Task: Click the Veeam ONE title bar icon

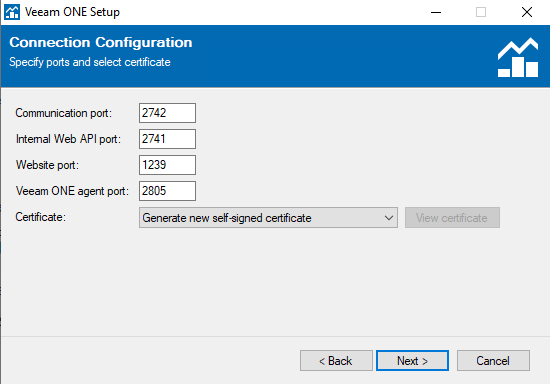Action: coord(12,12)
